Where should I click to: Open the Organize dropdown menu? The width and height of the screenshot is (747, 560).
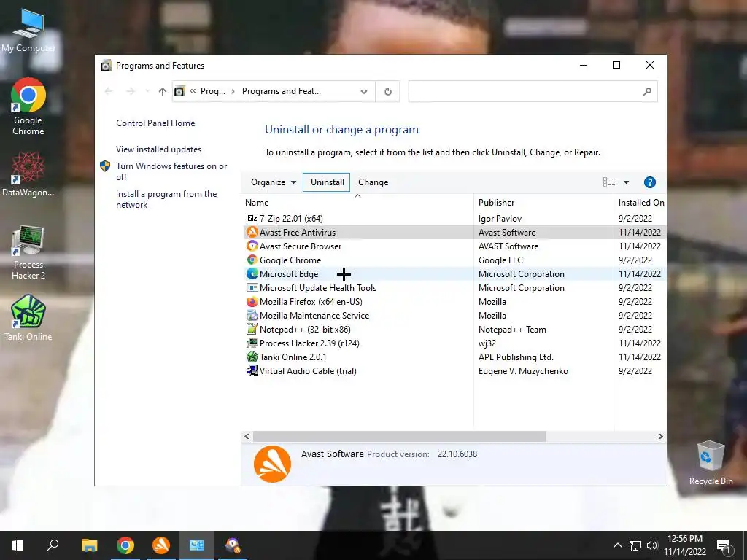[274, 182]
